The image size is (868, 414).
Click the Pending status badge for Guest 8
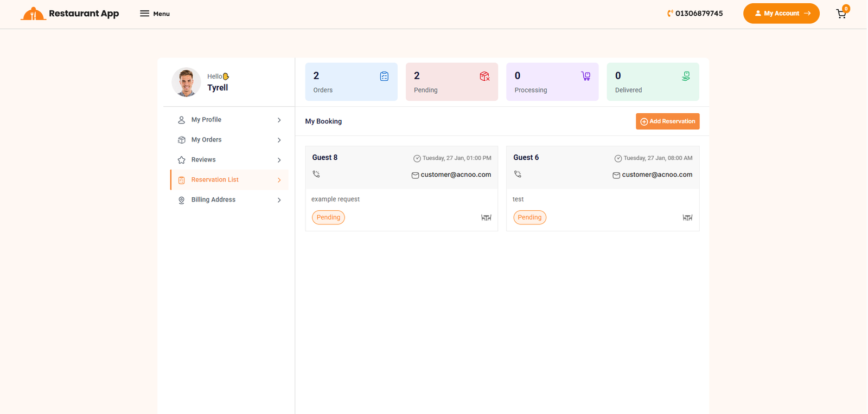click(x=328, y=217)
